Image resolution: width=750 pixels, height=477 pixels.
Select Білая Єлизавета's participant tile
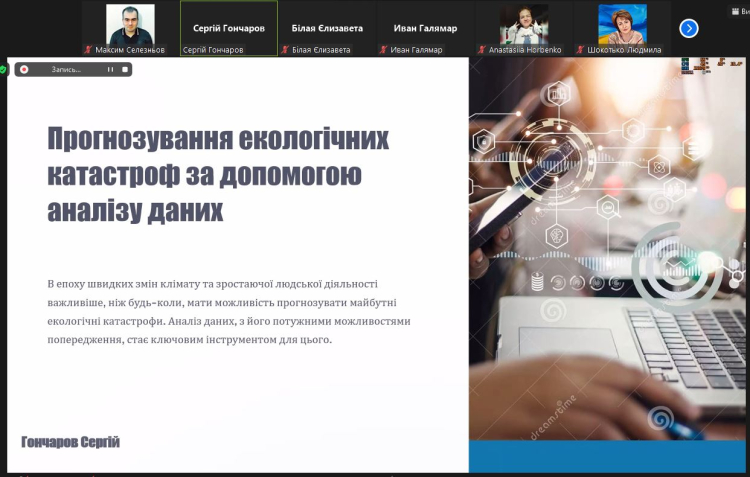pyautogui.click(x=327, y=28)
